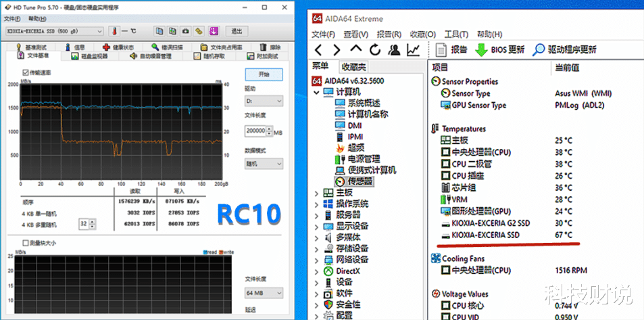
Task: Open AIDA64 报告(R) menu
Action: (389, 35)
